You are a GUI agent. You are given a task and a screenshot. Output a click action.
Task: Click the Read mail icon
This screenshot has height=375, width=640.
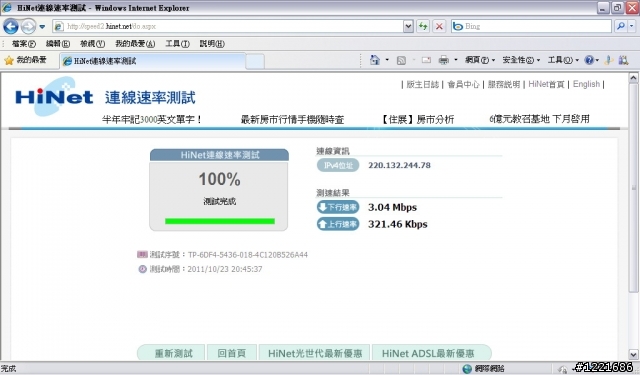(426, 60)
